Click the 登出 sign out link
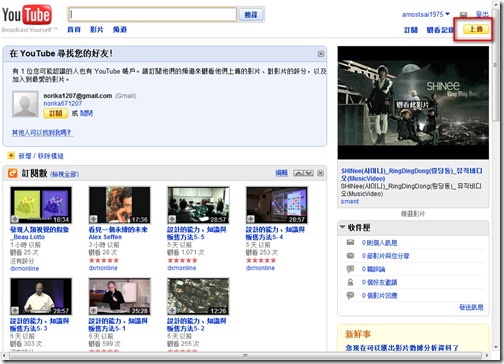Screen dimensions: 504x364 pyautogui.click(x=482, y=14)
